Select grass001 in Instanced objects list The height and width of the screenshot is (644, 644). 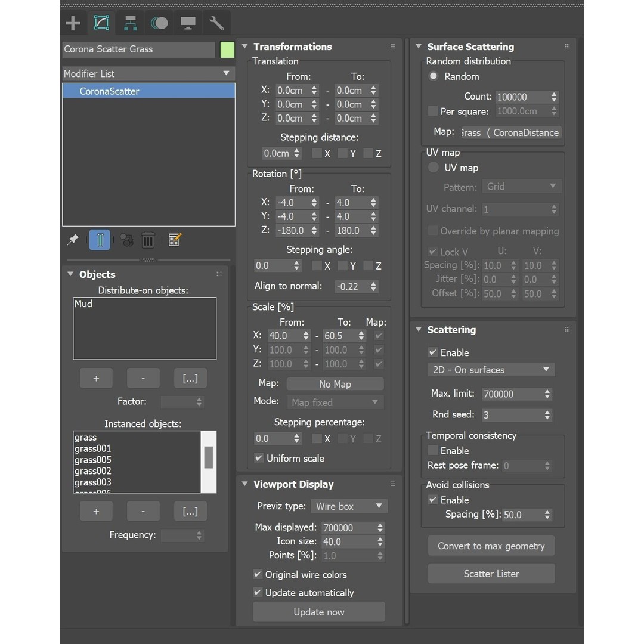click(93, 448)
